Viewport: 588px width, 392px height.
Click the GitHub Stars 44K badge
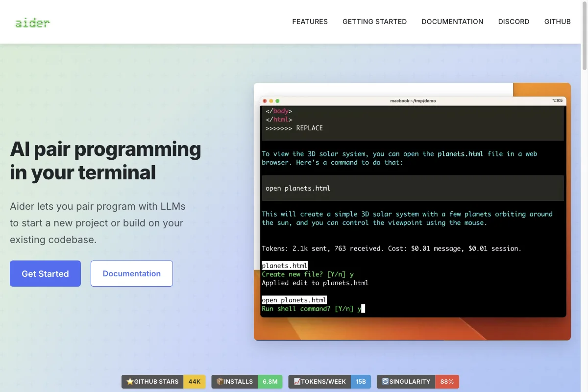click(x=163, y=382)
